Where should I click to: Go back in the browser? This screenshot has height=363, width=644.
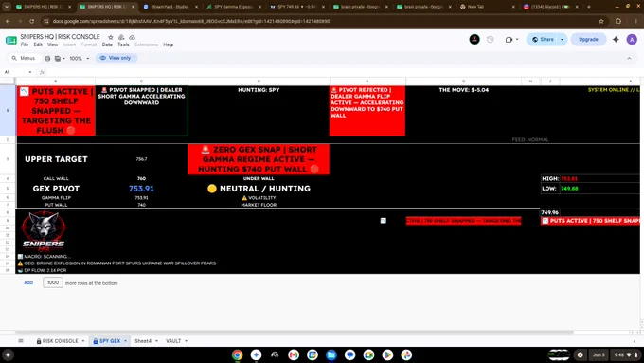click(x=8, y=21)
